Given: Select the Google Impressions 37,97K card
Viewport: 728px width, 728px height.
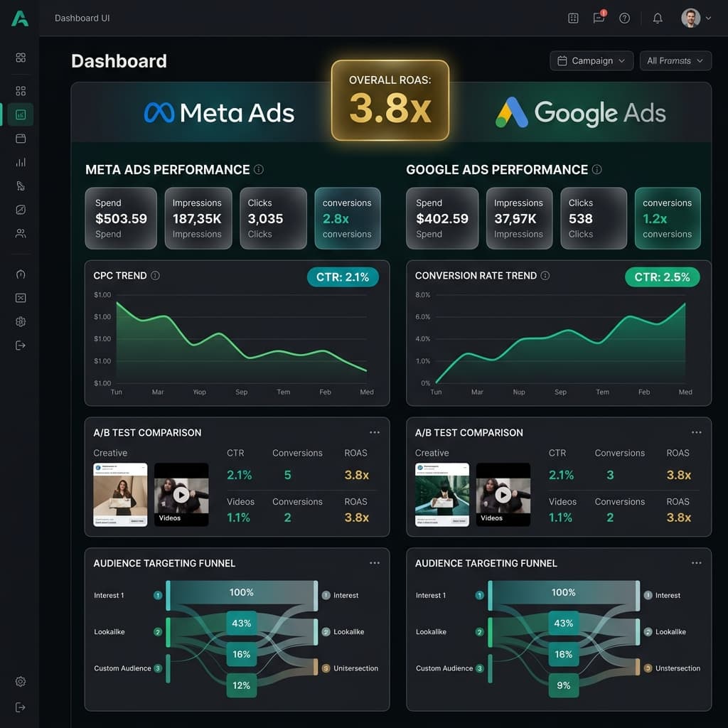Looking at the screenshot, I should click(519, 218).
